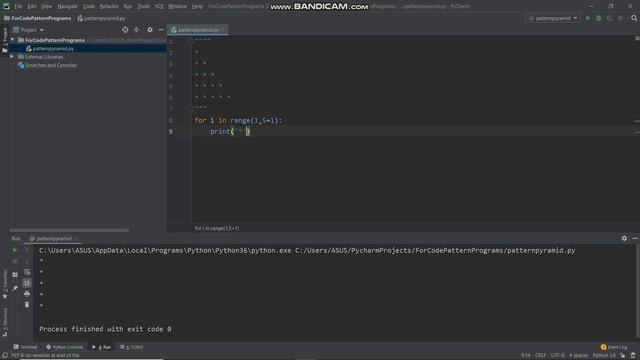
Task: Select patternpyramid.py editor tab
Action: click(198, 30)
